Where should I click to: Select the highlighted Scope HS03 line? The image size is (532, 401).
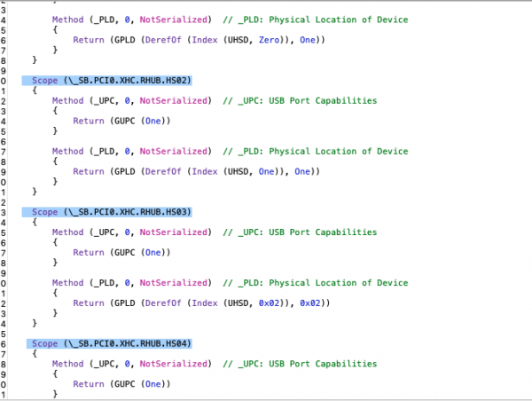107,212
